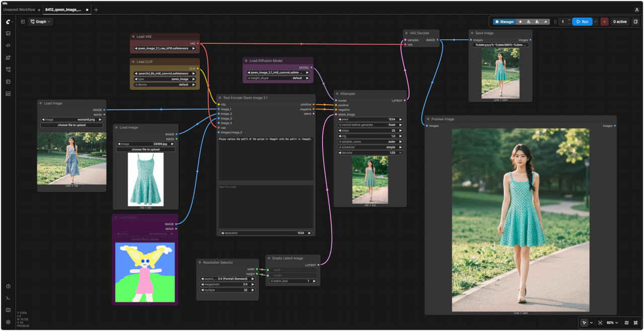The height and width of the screenshot is (331, 644).
Task: Open the help icon in the left sidebar
Action: pyautogui.click(x=8, y=286)
